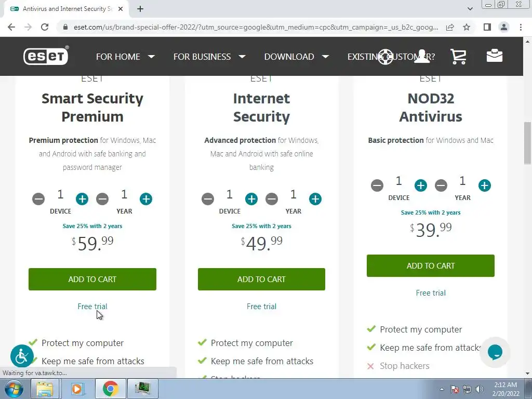This screenshot has width=532, height=399.
Task: Click the briefcase icon in header
Action: coord(494,56)
